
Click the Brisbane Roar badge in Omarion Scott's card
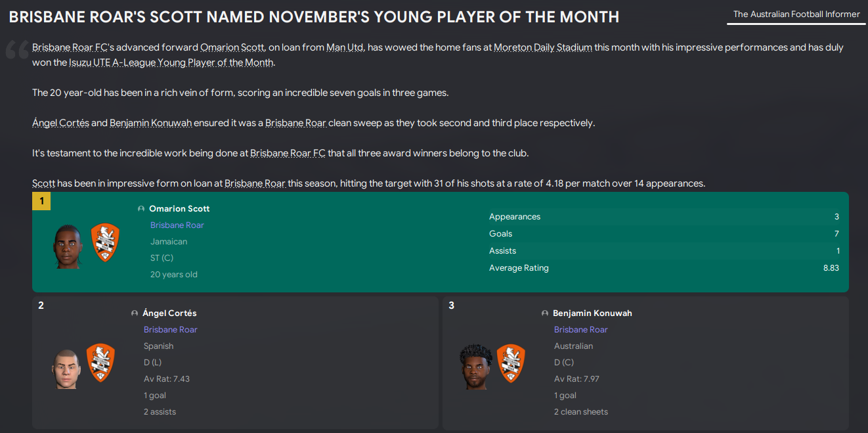click(105, 243)
